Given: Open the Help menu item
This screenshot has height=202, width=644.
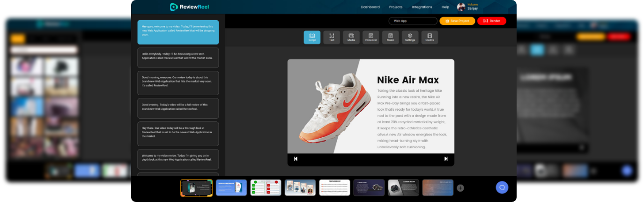Looking at the screenshot, I should [x=445, y=7].
